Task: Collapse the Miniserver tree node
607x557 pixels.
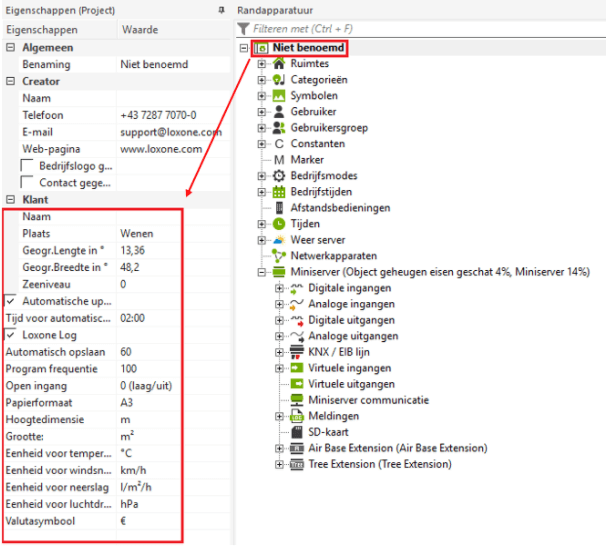Action: (x=263, y=272)
